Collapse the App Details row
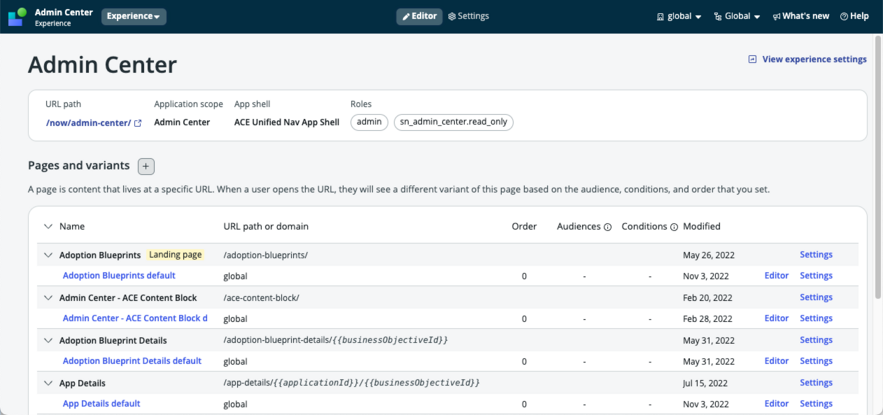 click(x=47, y=383)
